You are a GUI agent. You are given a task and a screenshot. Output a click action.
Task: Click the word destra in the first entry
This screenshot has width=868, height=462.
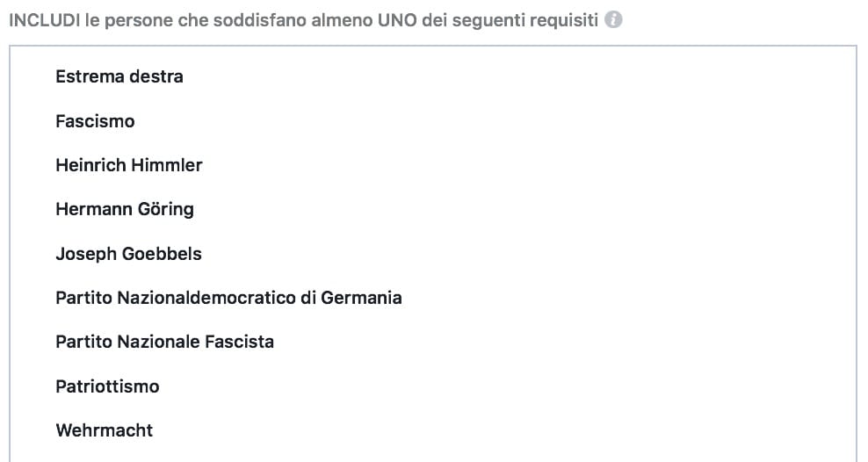(x=156, y=76)
